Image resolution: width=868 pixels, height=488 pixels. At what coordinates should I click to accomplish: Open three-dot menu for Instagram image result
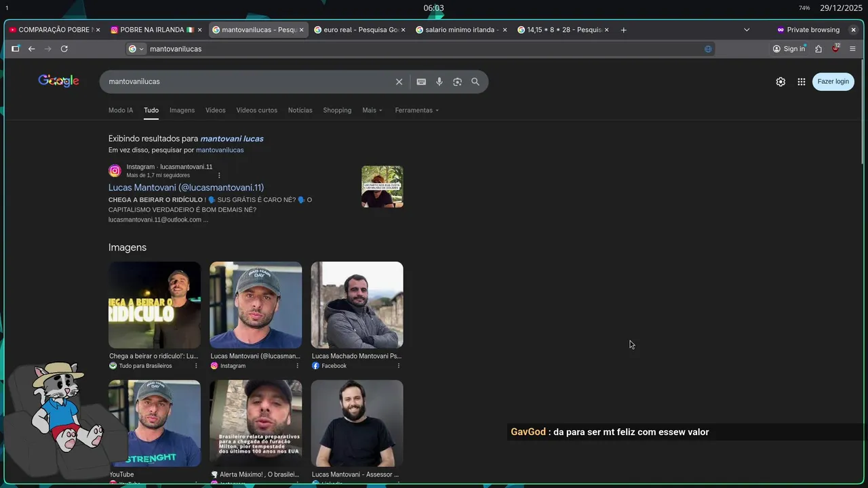(x=298, y=366)
